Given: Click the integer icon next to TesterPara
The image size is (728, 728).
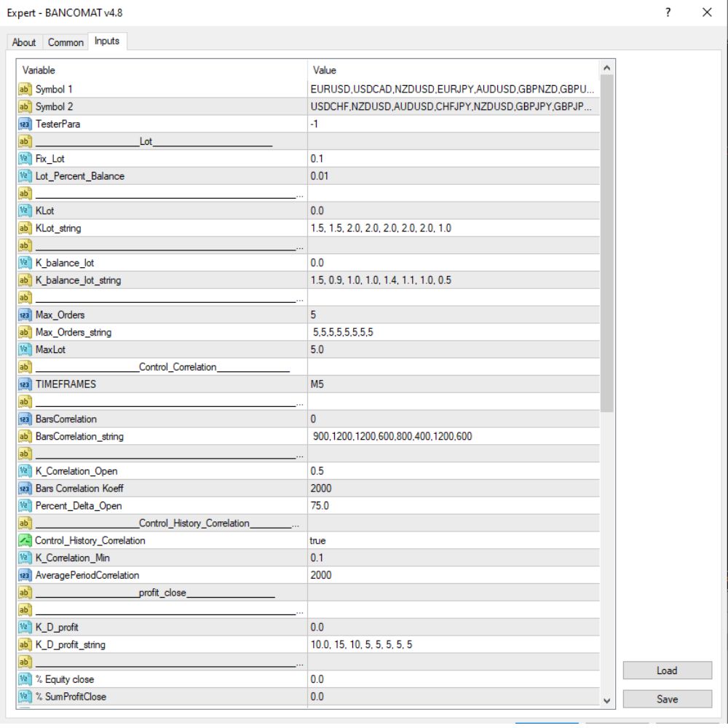Looking at the screenshot, I should tap(25, 124).
